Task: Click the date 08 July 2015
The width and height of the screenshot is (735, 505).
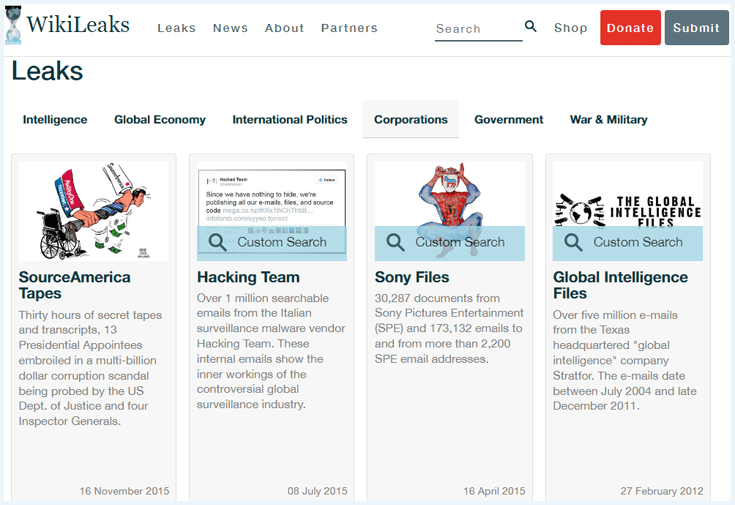Action: (317, 491)
